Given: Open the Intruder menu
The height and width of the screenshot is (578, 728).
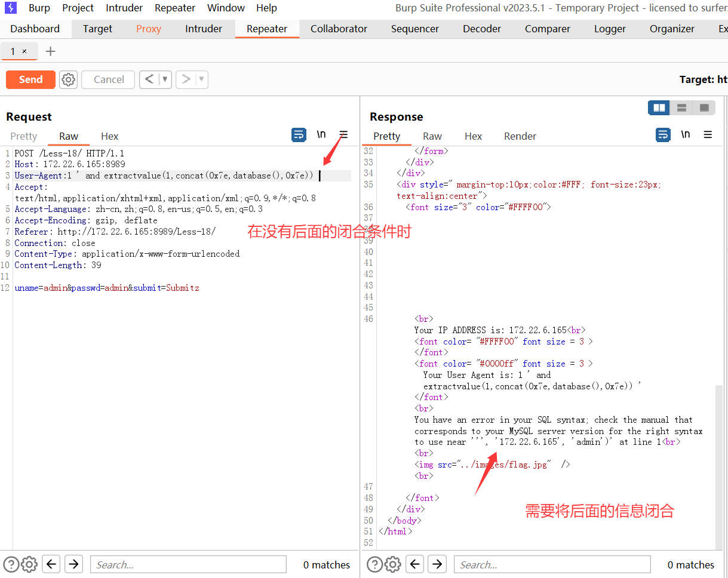Looking at the screenshot, I should [x=124, y=8].
